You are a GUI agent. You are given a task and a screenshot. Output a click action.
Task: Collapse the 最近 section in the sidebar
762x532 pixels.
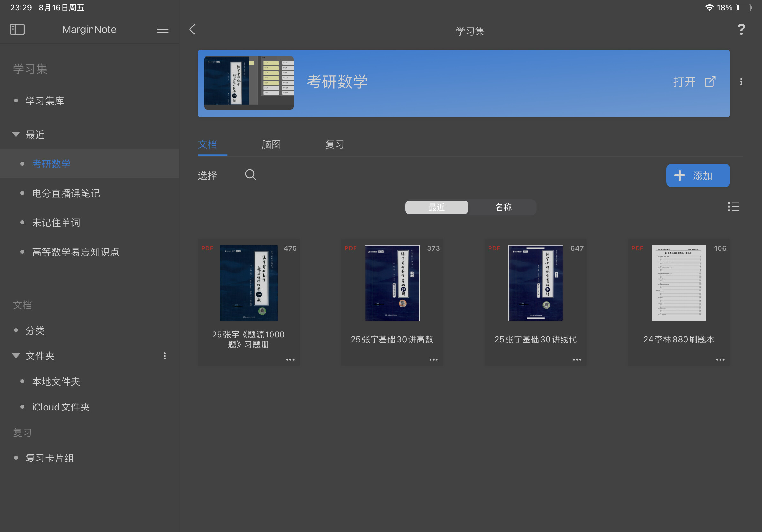(x=16, y=134)
